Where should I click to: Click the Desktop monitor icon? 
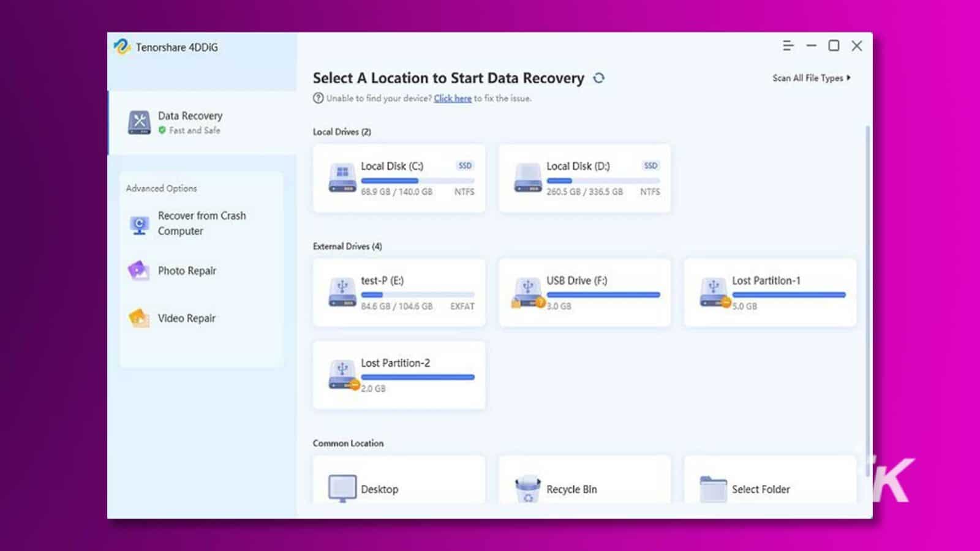[x=342, y=489]
